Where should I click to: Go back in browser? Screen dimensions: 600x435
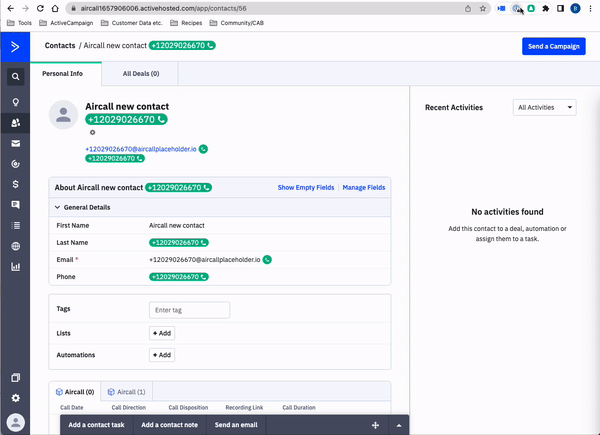(x=10, y=8)
